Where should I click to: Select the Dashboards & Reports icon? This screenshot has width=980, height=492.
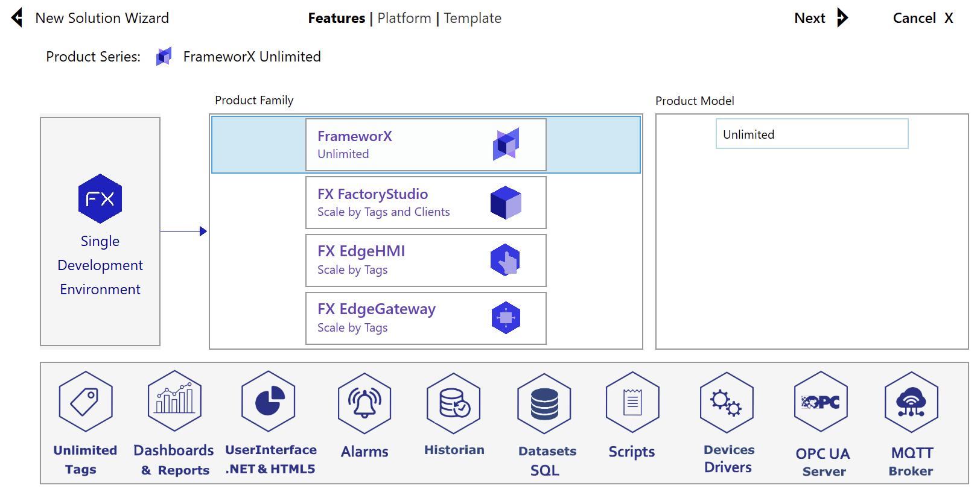(x=174, y=401)
